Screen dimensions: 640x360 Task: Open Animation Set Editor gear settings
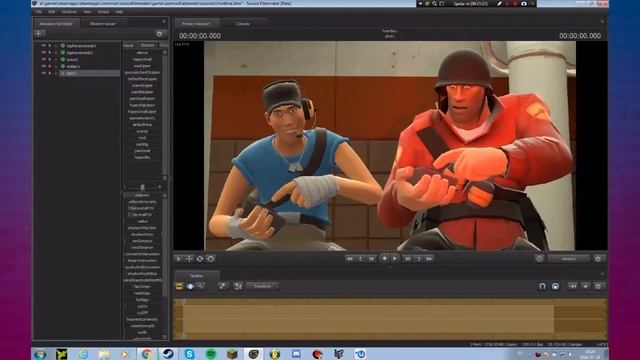click(x=160, y=33)
